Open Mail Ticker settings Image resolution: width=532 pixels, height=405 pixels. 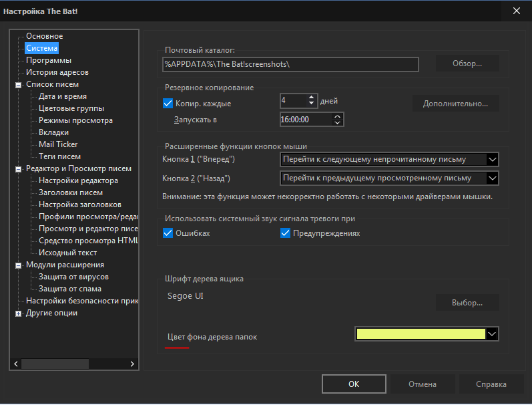(x=58, y=144)
